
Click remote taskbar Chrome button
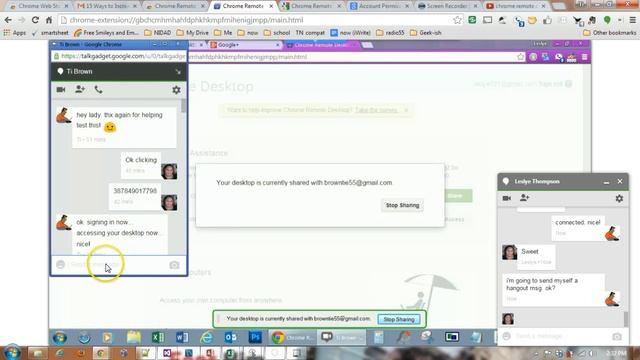pos(292,337)
